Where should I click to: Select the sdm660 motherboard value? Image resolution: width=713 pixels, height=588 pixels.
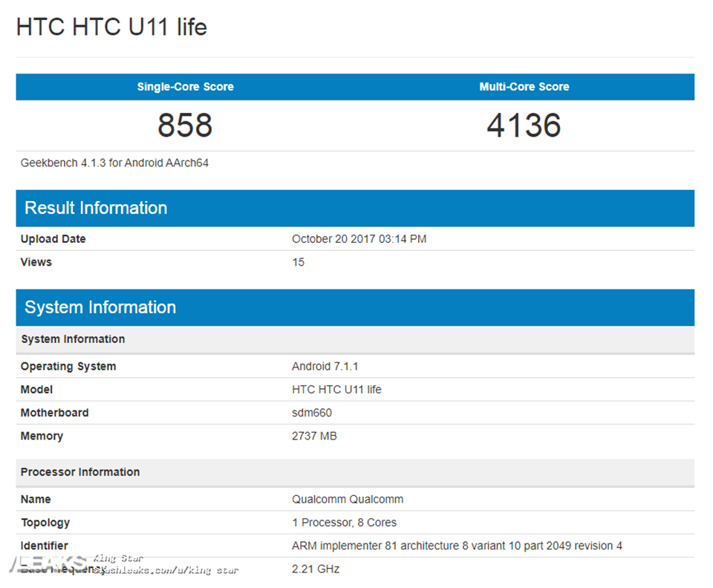[311, 412]
